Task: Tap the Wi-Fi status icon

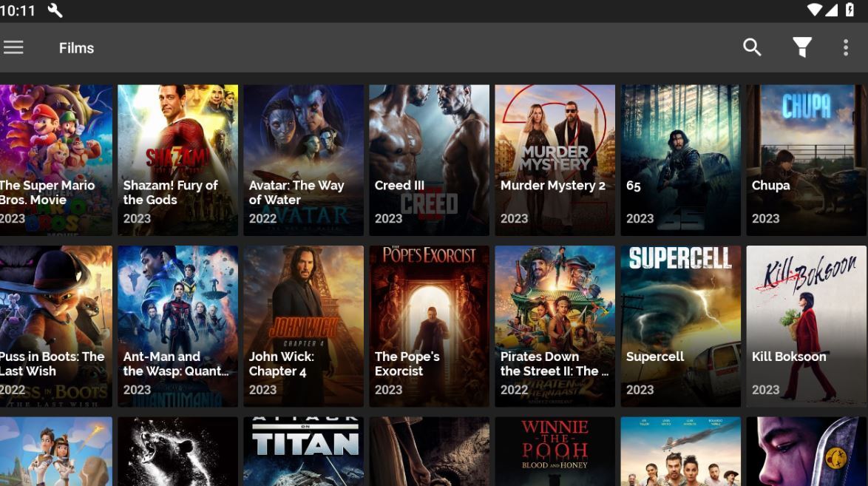Action: pos(814,10)
